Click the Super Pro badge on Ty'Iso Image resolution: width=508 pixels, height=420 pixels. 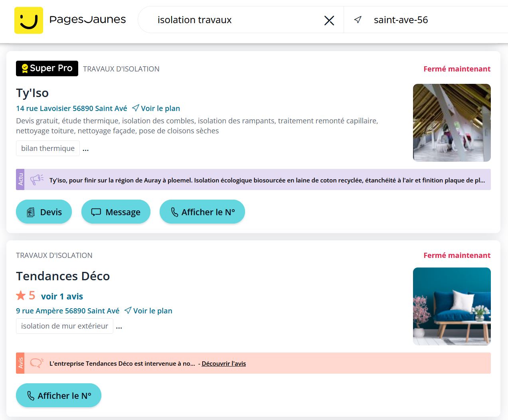click(47, 68)
